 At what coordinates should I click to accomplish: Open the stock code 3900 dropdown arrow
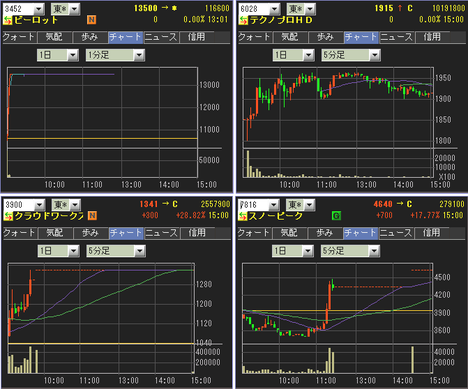click(x=40, y=204)
